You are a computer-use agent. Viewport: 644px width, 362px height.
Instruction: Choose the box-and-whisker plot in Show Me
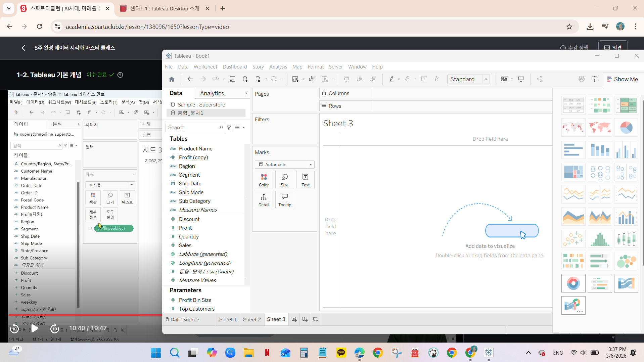coord(626,239)
